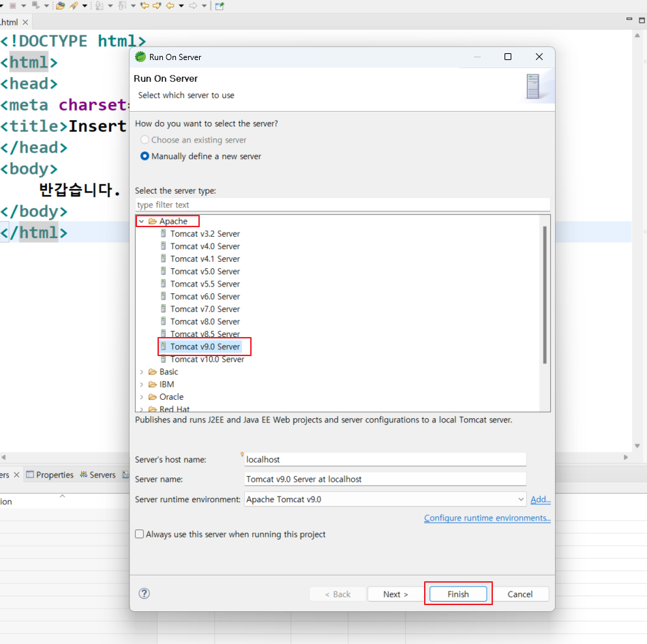The width and height of the screenshot is (647, 644).
Task: Click the server type list scrollbar
Action: pyautogui.click(x=545, y=295)
